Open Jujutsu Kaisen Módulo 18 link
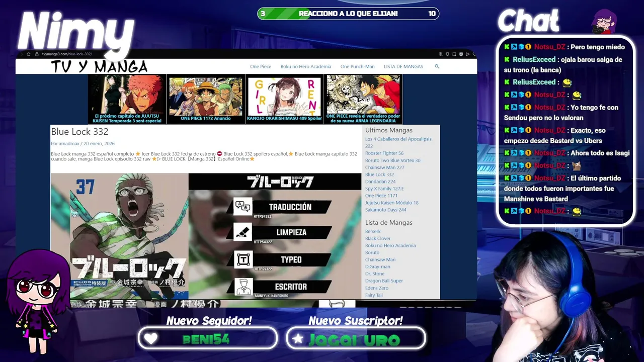The height and width of the screenshot is (362, 644). pyautogui.click(x=392, y=203)
